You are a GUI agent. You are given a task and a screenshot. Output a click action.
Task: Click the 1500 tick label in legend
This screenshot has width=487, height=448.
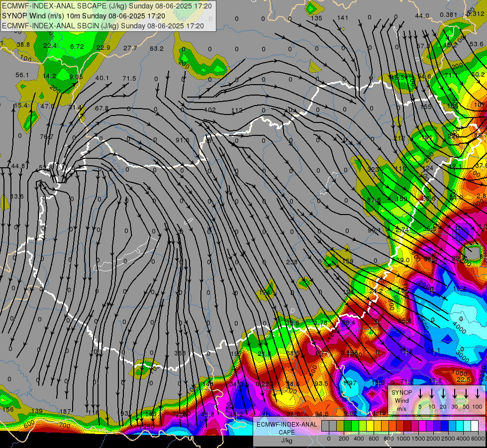point(418,439)
